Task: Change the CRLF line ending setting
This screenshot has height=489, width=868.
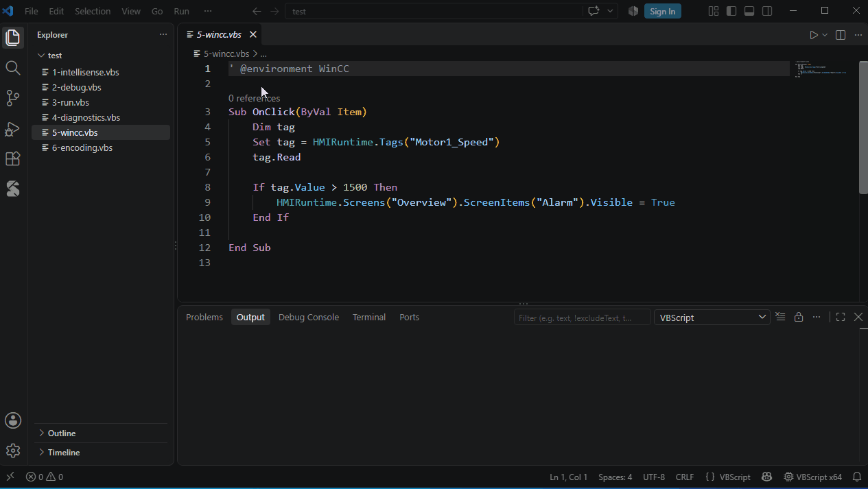Action: 685,477
